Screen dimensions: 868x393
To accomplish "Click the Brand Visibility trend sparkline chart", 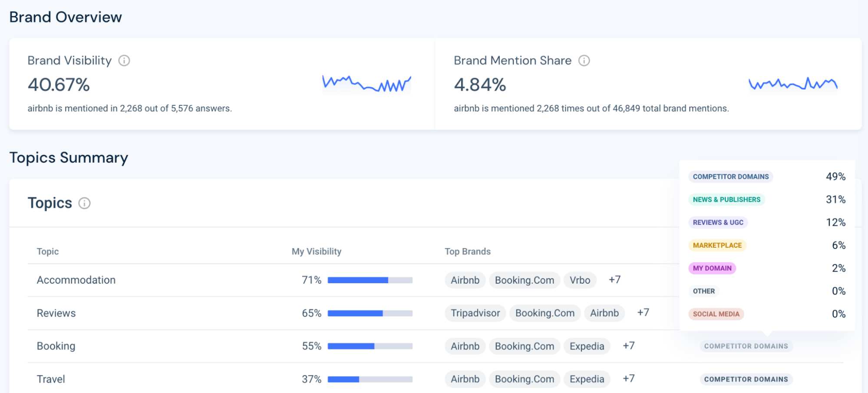I will (x=367, y=83).
